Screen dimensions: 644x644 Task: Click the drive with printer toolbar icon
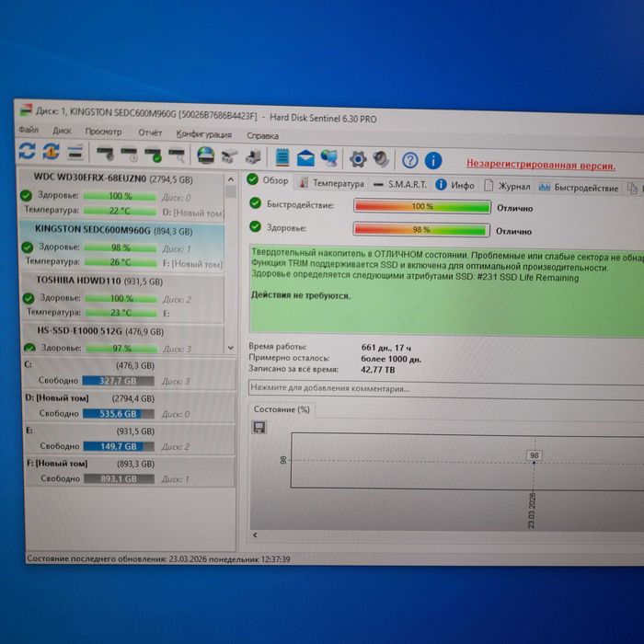253,157
